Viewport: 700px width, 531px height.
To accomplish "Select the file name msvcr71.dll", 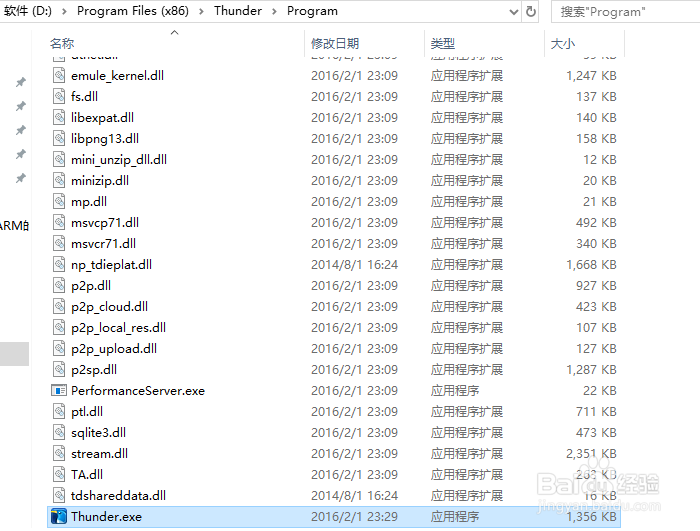I will pos(103,243).
